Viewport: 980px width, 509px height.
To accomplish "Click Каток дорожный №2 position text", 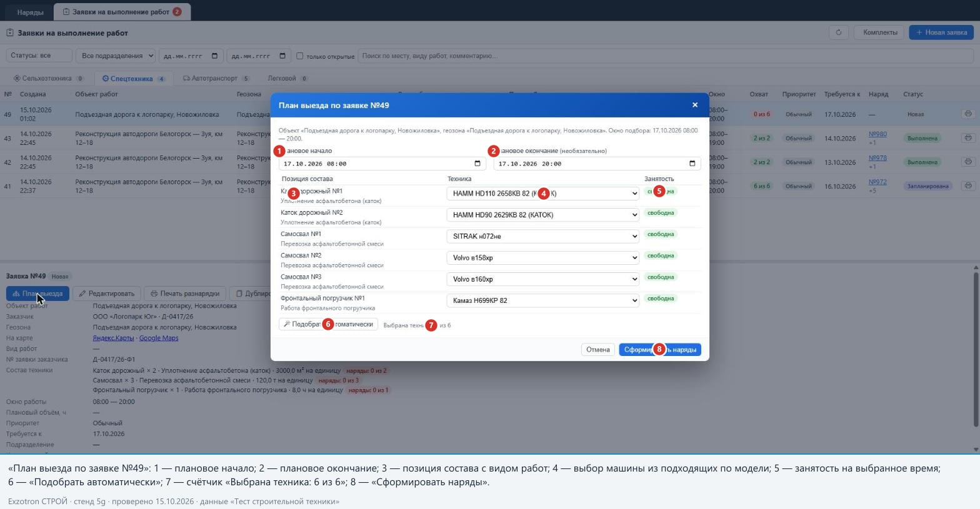I will [312, 212].
